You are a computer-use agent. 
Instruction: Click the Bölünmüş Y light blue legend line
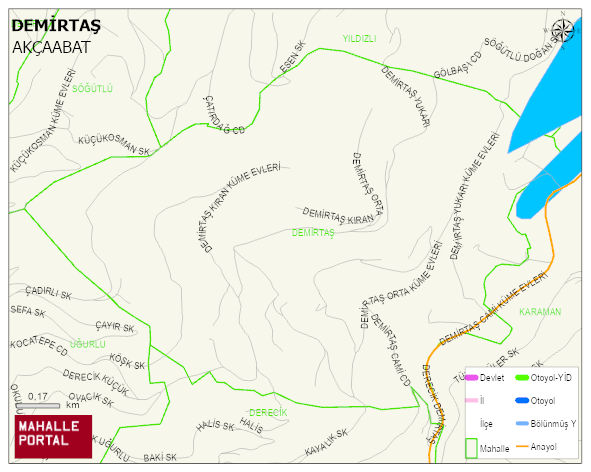coord(522,424)
